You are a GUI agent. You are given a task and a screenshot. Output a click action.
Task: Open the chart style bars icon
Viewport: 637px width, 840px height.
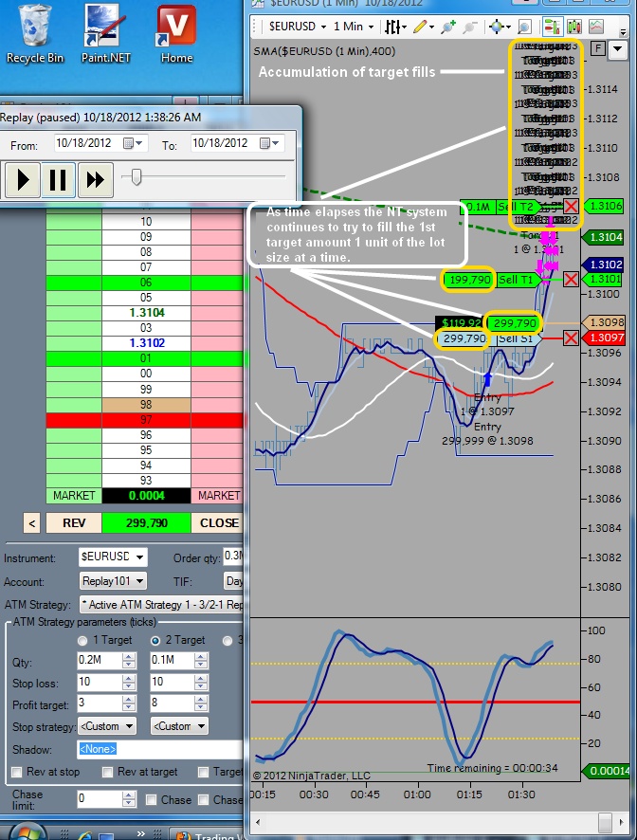coord(394,27)
